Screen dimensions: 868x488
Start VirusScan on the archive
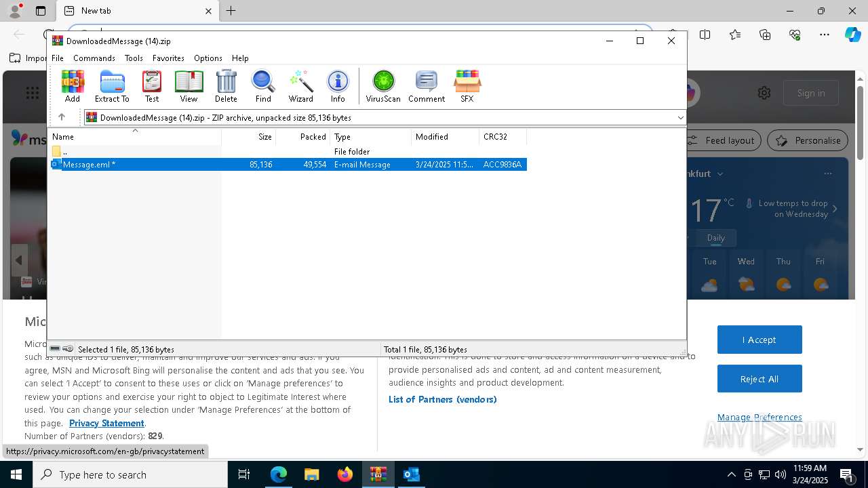(383, 86)
